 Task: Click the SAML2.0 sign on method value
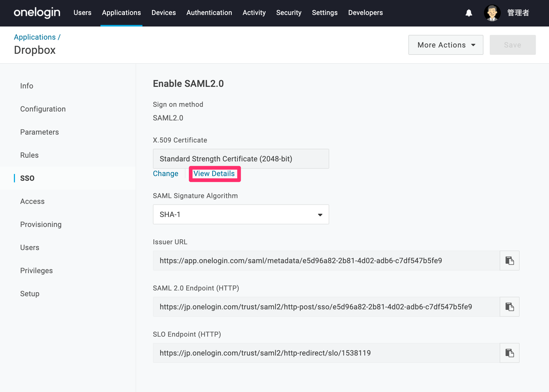[168, 118]
